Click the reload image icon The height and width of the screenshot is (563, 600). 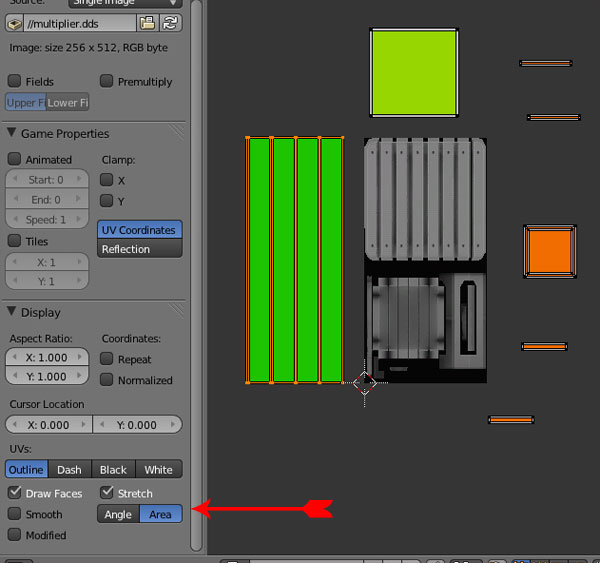coord(171,23)
